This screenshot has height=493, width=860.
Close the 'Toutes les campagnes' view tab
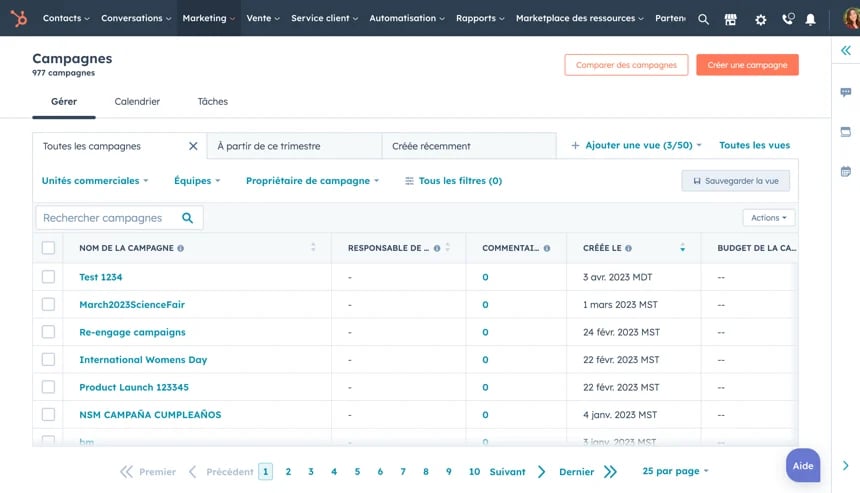click(193, 146)
